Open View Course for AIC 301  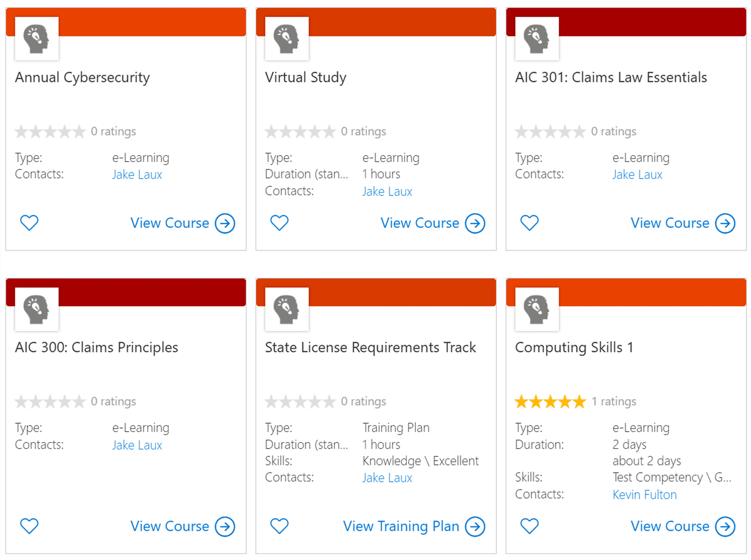[x=670, y=223]
